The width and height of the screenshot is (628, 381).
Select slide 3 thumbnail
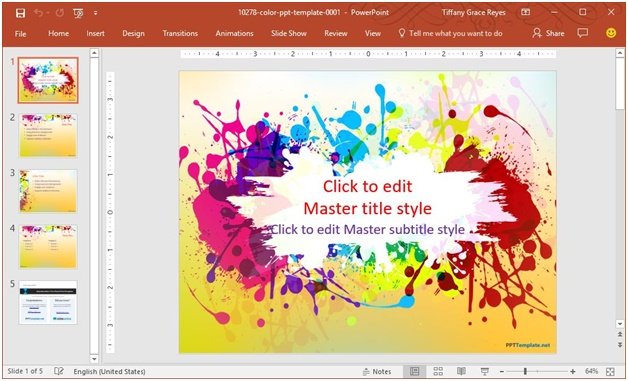tap(48, 191)
